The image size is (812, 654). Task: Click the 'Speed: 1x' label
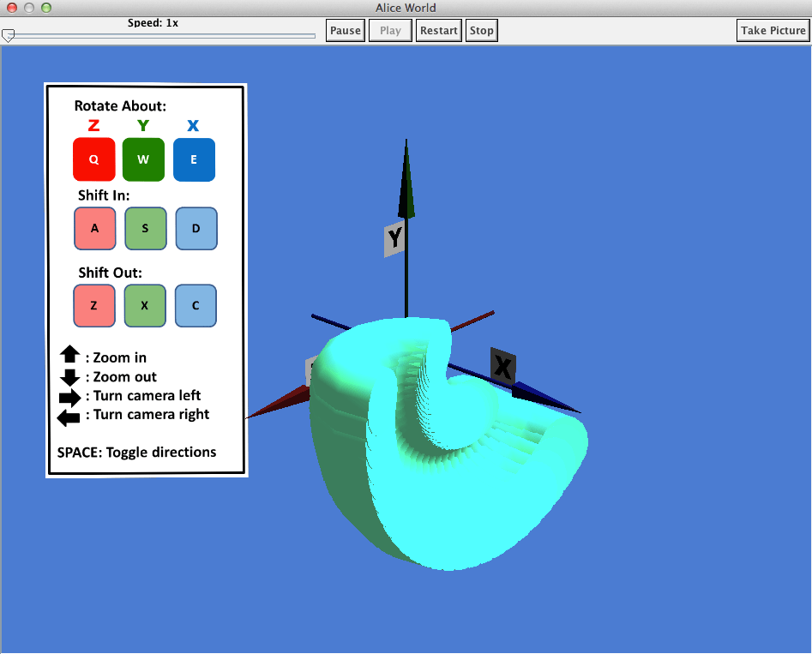click(153, 23)
